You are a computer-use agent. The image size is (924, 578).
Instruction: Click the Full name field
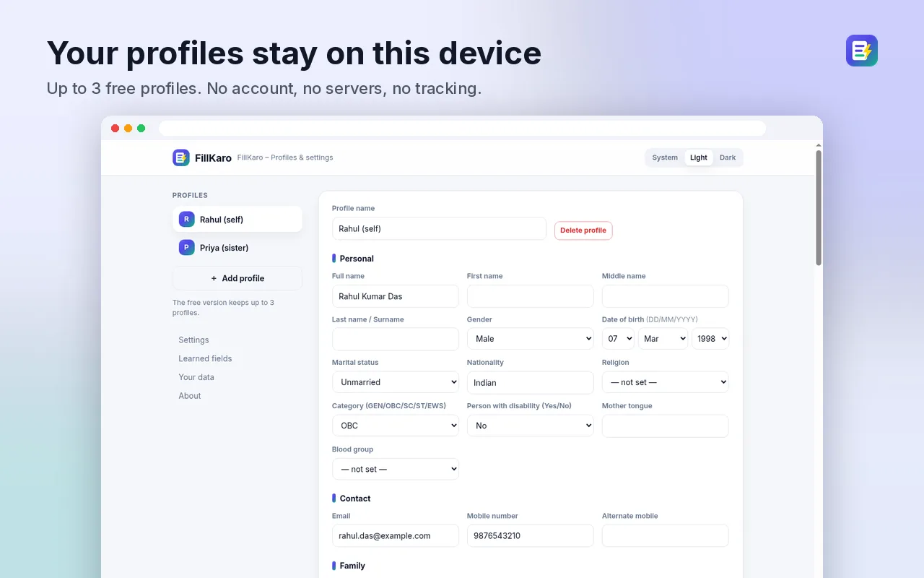(x=396, y=296)
